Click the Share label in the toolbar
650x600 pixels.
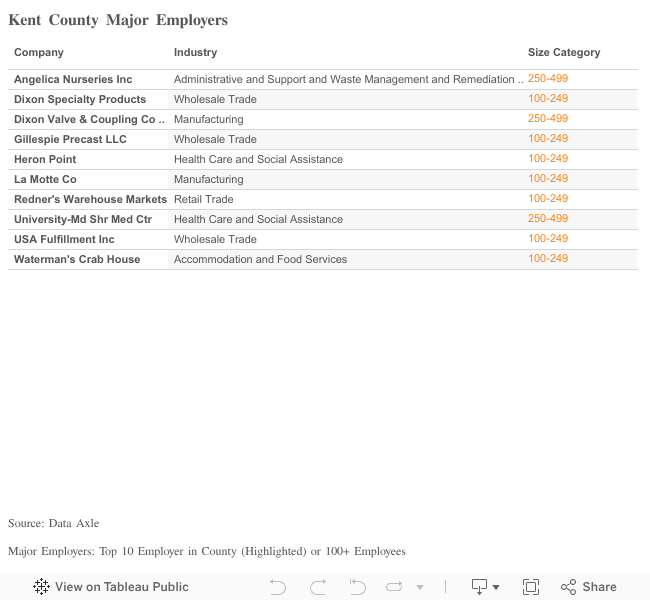[599, 587]
